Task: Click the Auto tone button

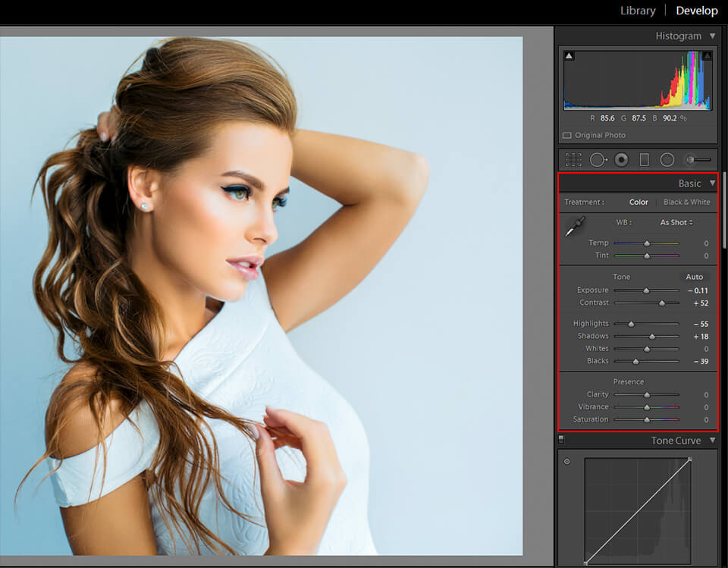Action: click(694, 277)
